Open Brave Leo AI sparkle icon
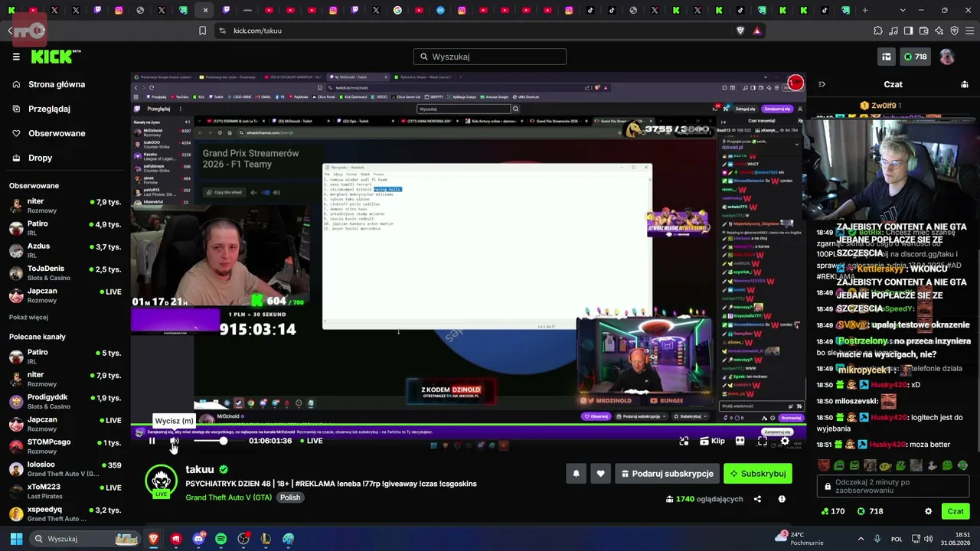The image size is (980, 551). [939, 31]
